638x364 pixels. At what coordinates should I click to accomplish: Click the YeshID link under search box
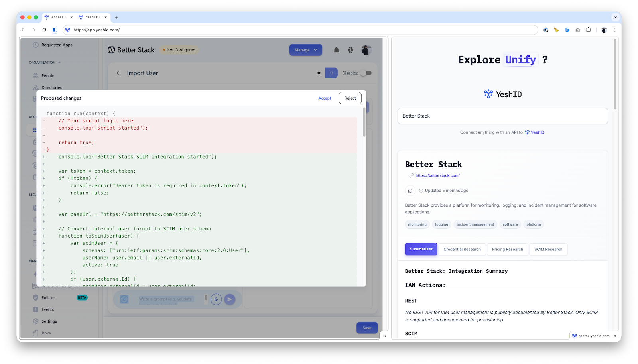tap(534, 132)
